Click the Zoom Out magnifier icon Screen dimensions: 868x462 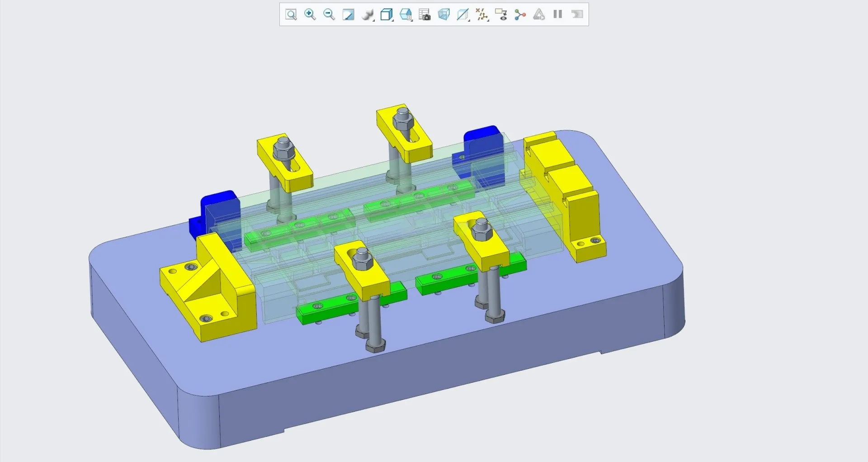click(329, 14)
